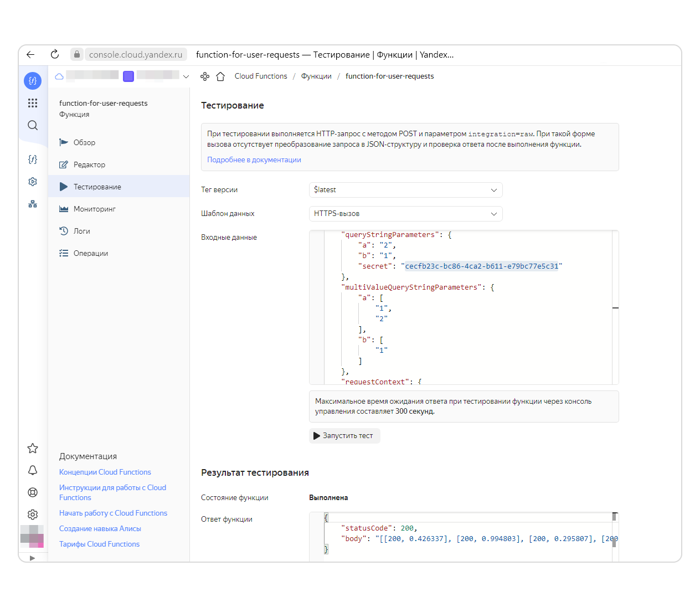Click the flag icon next to Обзор

64,142
